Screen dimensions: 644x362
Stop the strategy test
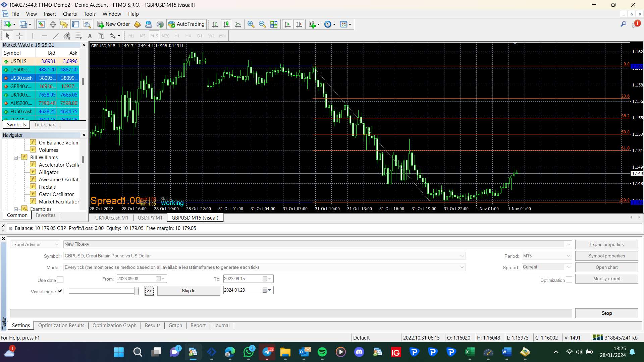(x=606, y=313)
